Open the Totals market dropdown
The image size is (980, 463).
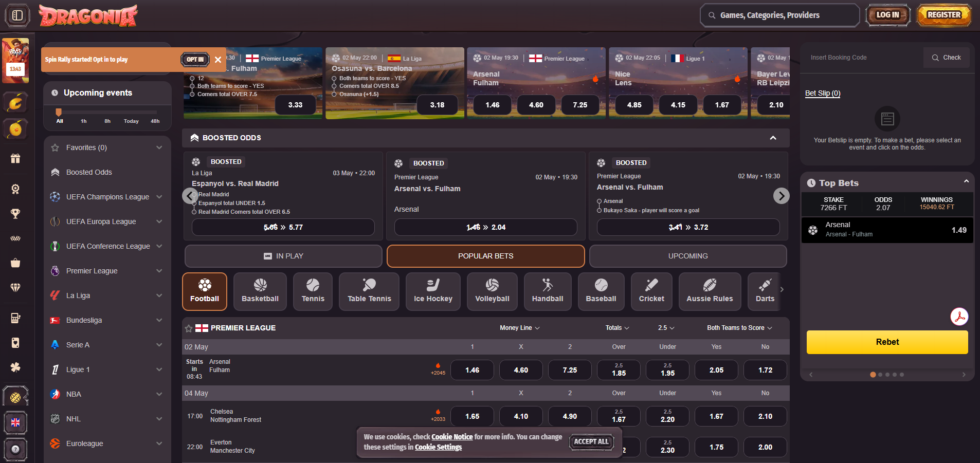[617, 328]
